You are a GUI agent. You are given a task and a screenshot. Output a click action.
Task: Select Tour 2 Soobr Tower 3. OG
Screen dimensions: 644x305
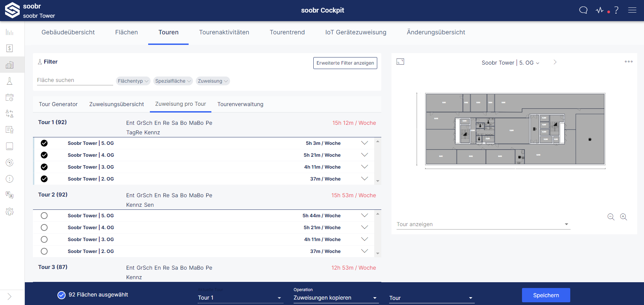tap(44, 239)
